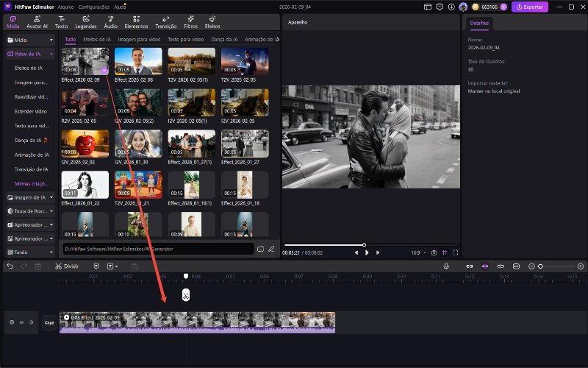The image size is (588, 368).
Task: Zoom in timeline with plus icon
Action: click(581, 266)
